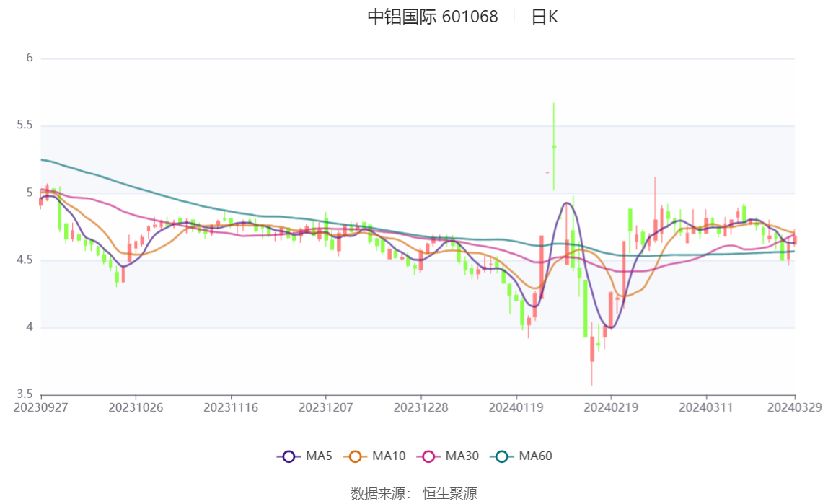Select the 20240119 date axis label

pos(516,407)
